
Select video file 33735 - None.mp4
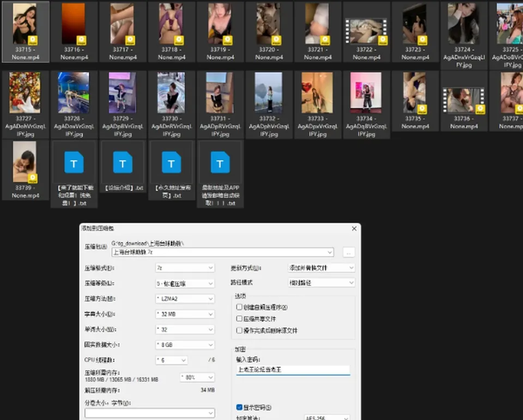click(x=415, y=101)
